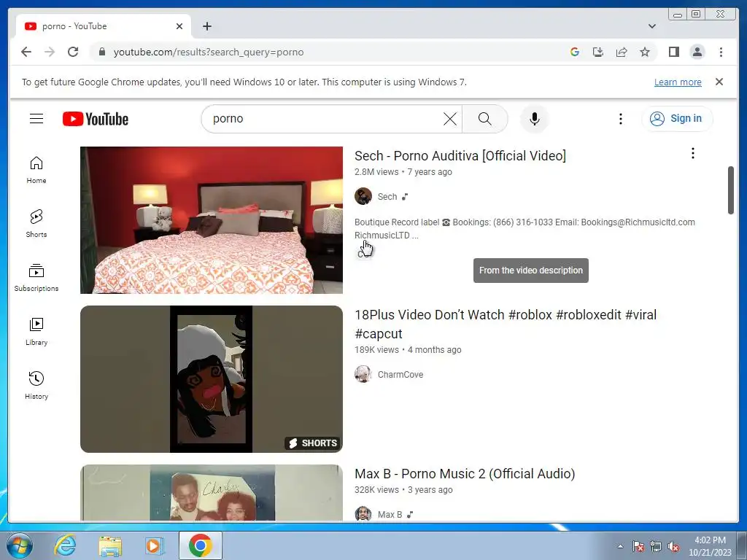Click Chrome taskbar icon
Viewport: 747px width, 560px height.
click(200, 545)
